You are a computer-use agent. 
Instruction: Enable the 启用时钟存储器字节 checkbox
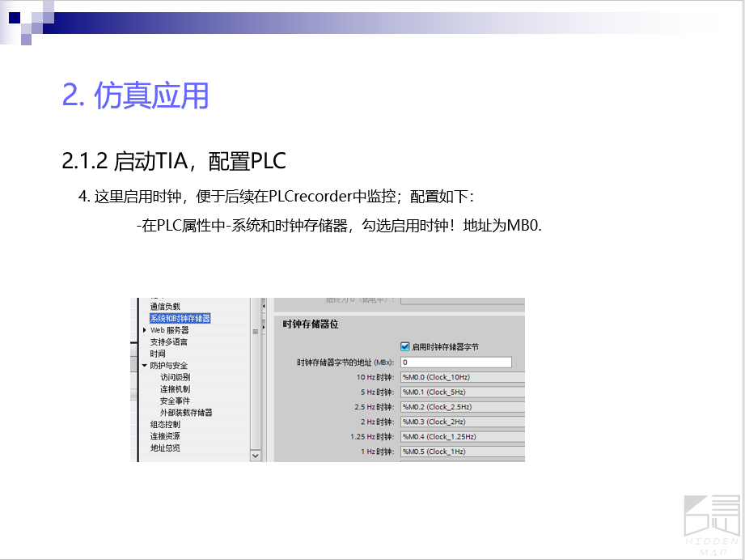[405, 346]
